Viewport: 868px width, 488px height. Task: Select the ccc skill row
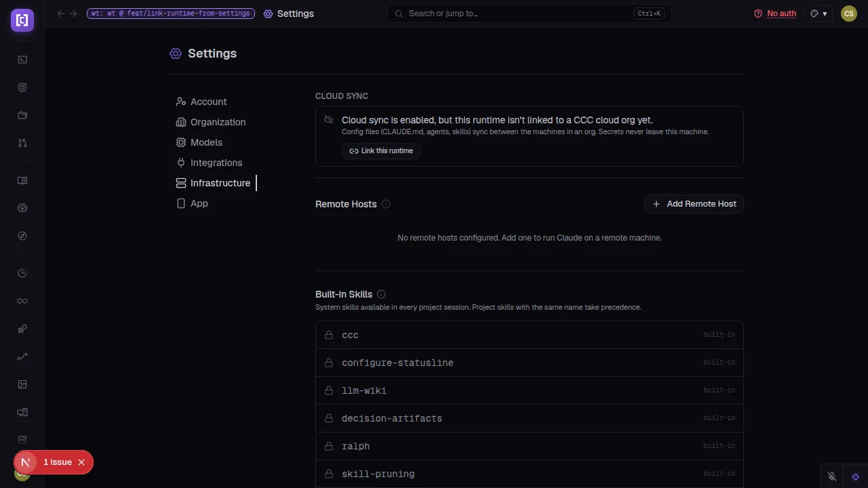pos(530,335)
